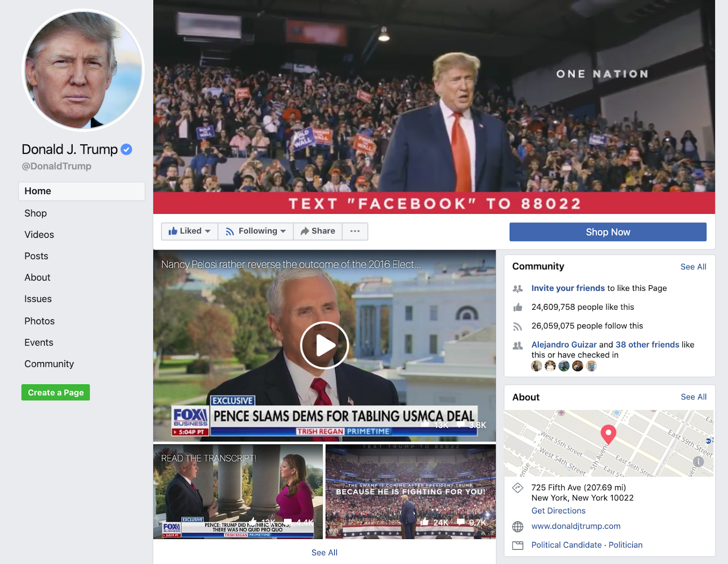The image size is (728, 564).
Task: Click the 26,059,075 people follow this text
Action: click(587, 326)
